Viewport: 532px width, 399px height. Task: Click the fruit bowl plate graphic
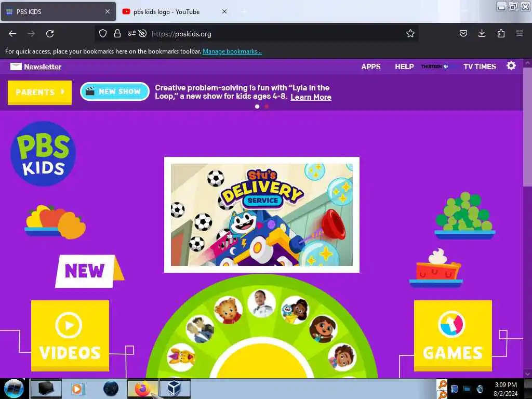pyautogui.click(x=55, y=221)
